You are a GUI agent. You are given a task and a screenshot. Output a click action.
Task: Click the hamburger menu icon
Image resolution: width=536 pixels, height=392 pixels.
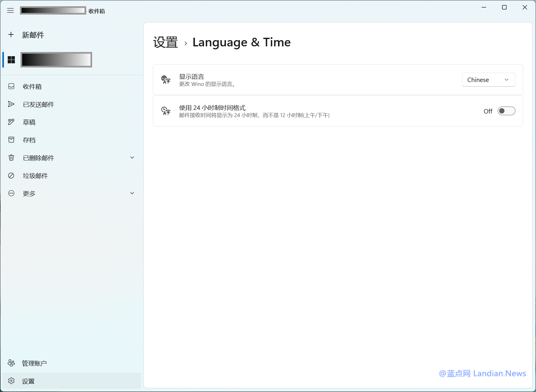10,11
